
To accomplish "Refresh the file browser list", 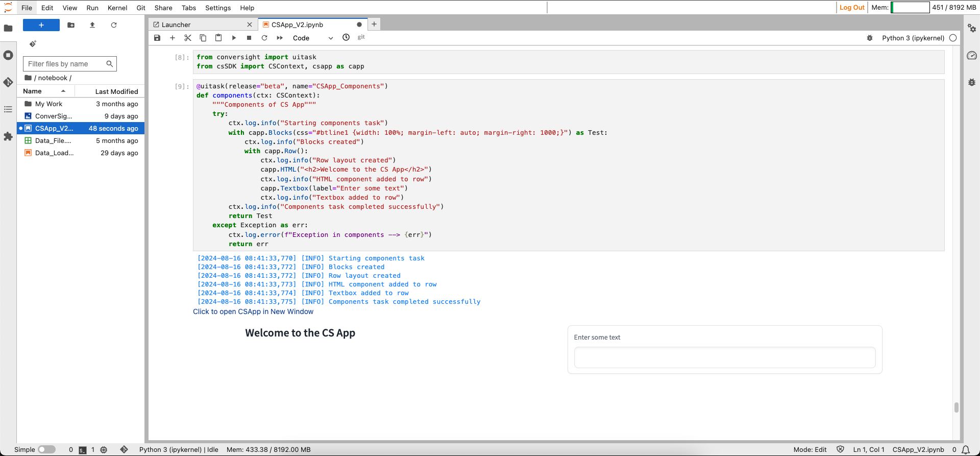I will [x=114, y=25].
